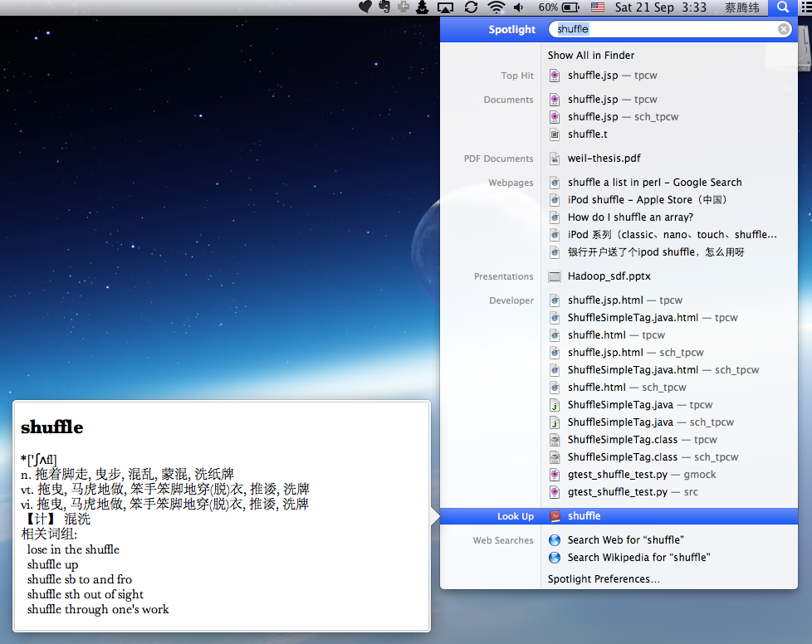
Task: Click the volume icon in the menu bar
Action: [x=520, y=7]
